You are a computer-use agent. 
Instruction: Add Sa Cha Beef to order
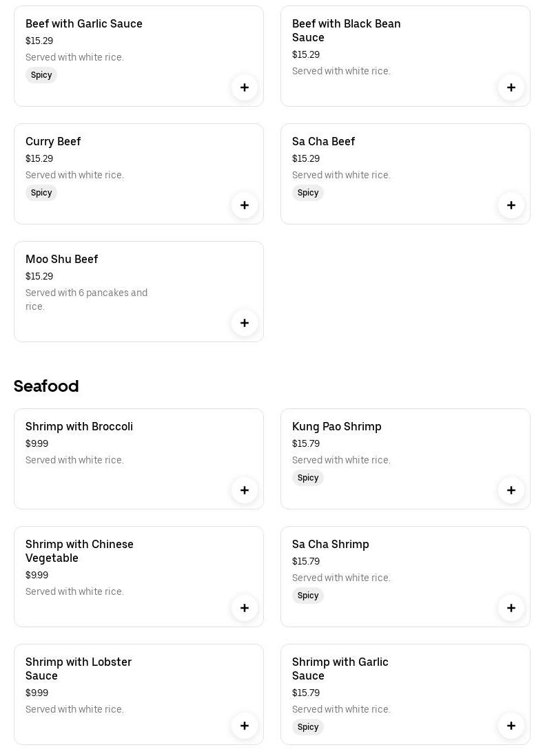[511, 205]
